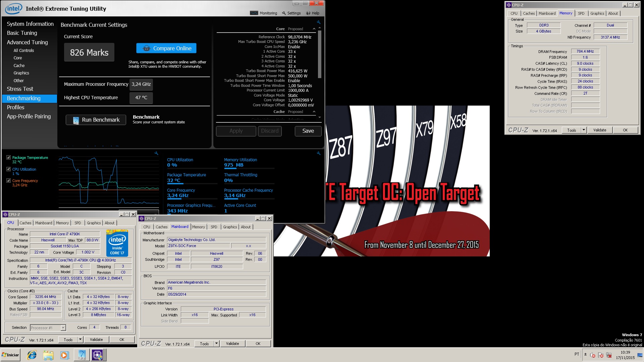This screenshot has width=644, height=362.
Task: Open App-Profile Pairing section
Action: 29,117
